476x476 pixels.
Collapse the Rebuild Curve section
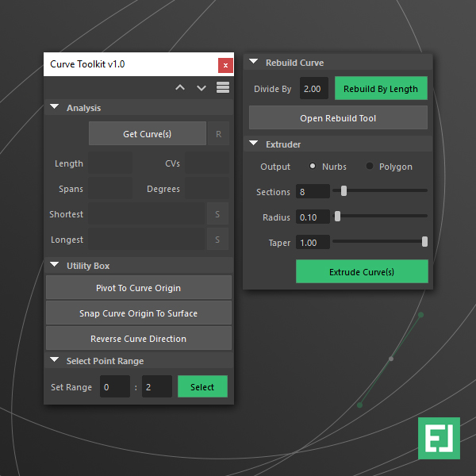[254, 62]
